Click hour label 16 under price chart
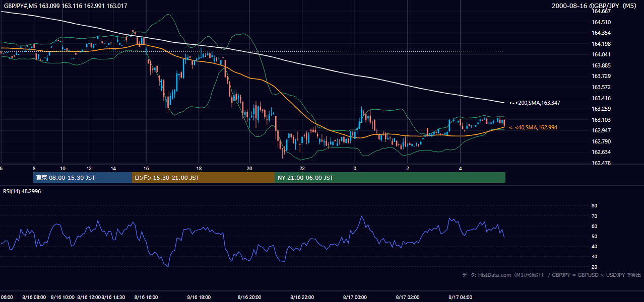The height and width of the screenshot is (302, 644). click(146, 168)
